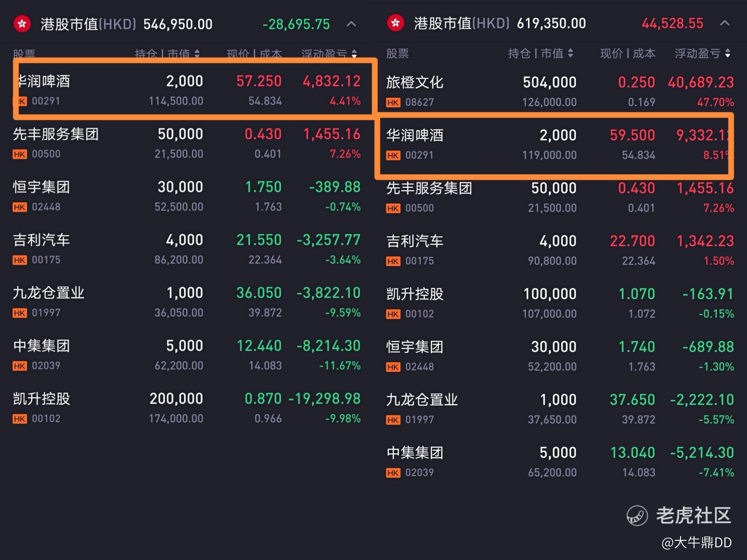Viewport: 747px width, 560px height.
Task: Open @大牛鼎DD user watermark link
Action: [x=696, y=543]
